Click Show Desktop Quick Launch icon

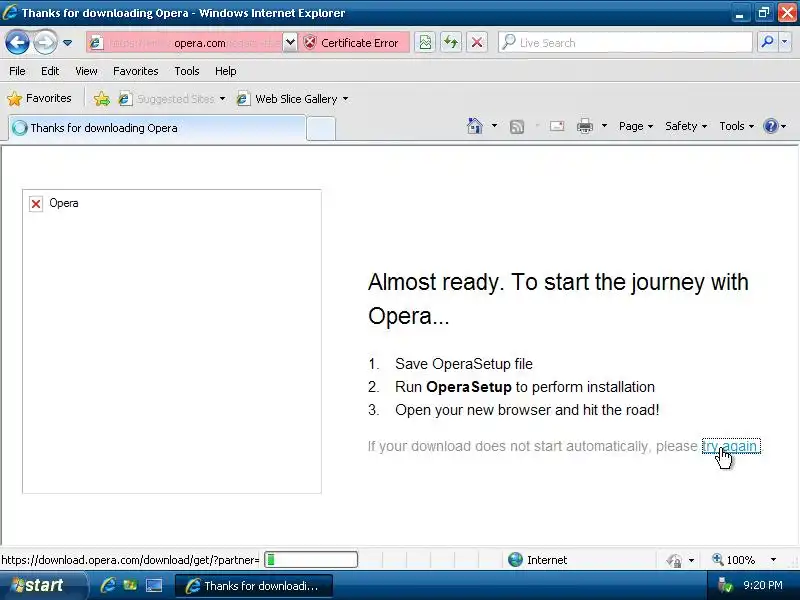pos(154,585)
